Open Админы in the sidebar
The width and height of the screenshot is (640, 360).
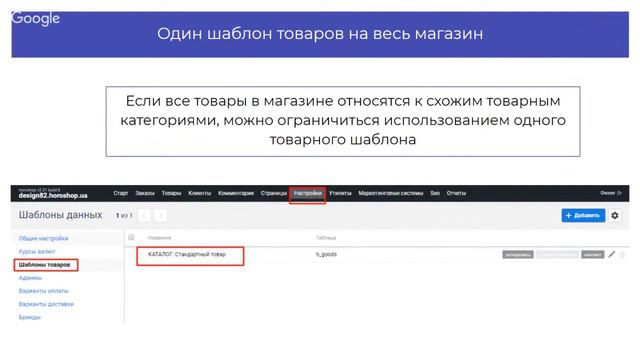30,278
